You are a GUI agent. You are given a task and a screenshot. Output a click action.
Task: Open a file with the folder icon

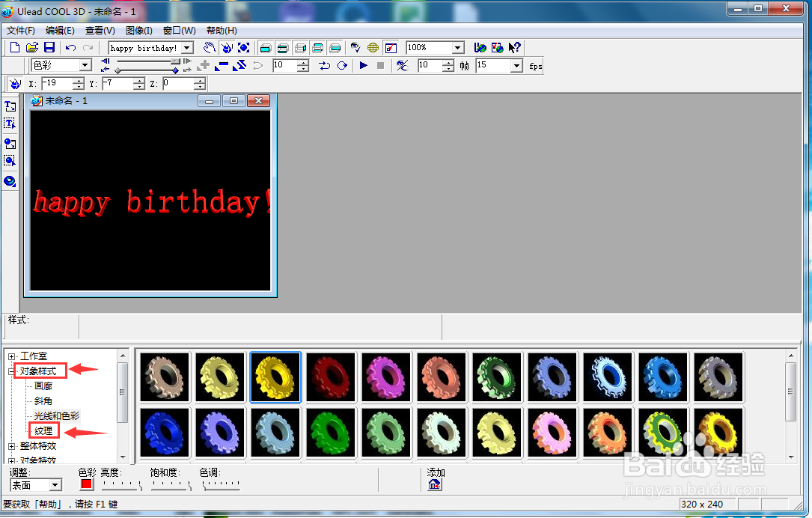(x=32, y=48)
